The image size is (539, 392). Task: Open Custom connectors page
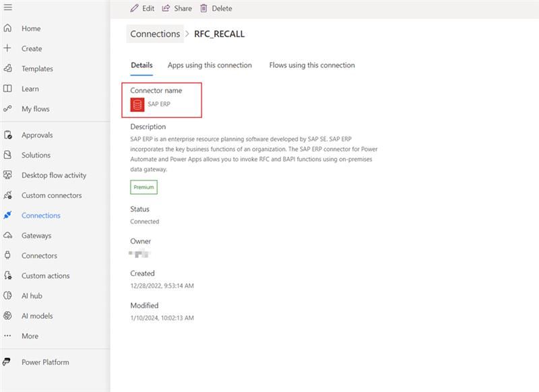point(52,195)
